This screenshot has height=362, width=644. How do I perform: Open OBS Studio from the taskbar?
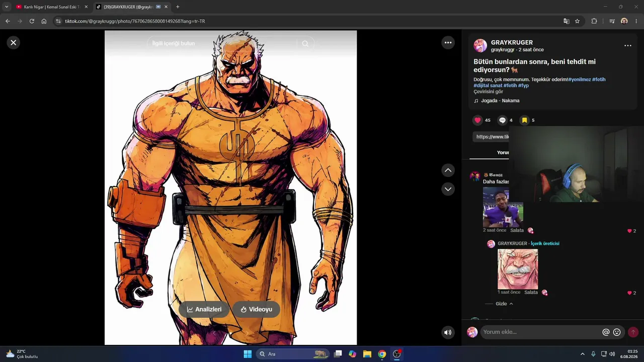pos(397,354)
